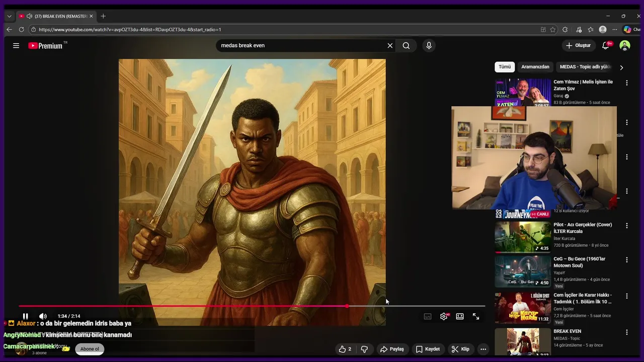Open CeG – Bu Gece thumbnail
644x362 pixels.
pyautogui.click(x=523, y=271)
